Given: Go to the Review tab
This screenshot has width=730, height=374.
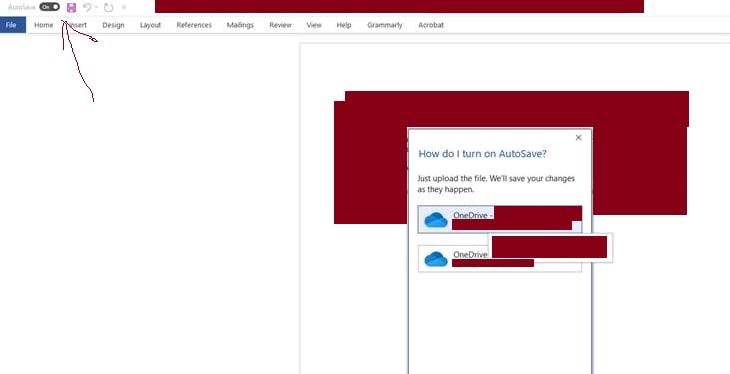Looking at the screenshot, I should click(280, 25).
